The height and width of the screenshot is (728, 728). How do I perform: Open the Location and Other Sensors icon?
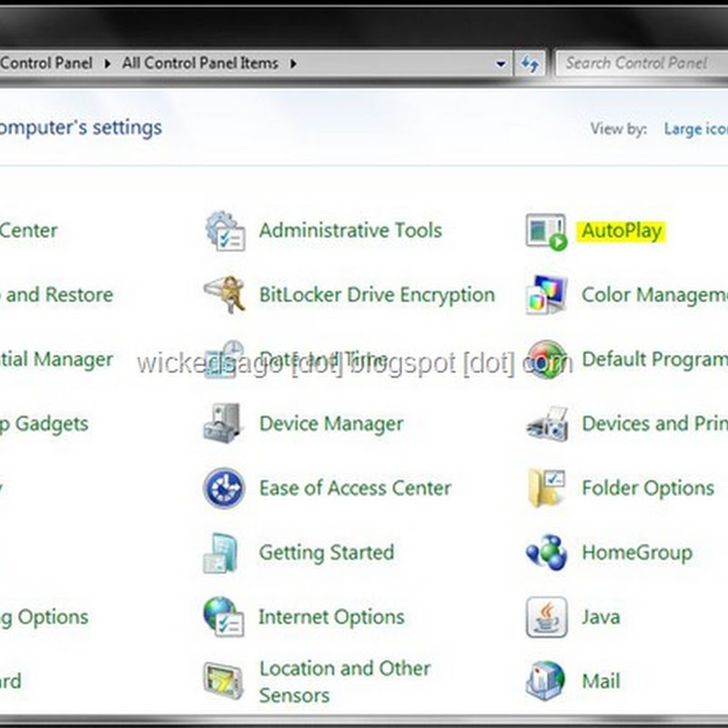click(x=223, y=681)
